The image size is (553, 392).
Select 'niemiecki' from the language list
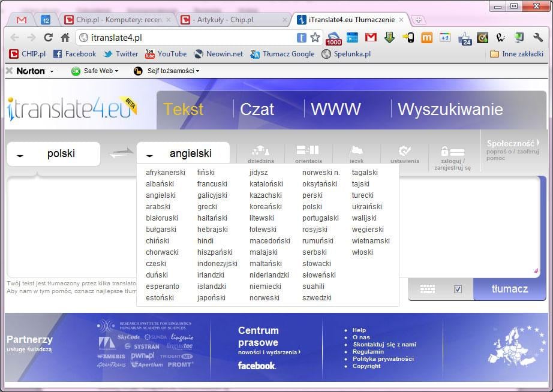265,287
